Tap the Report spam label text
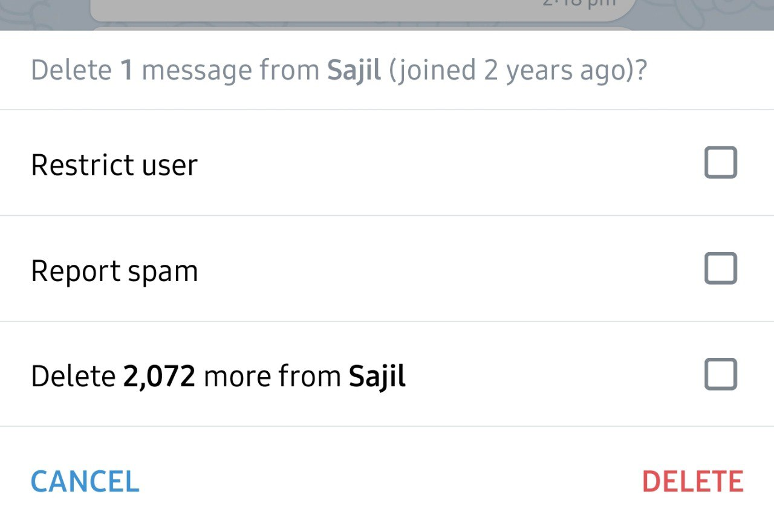Image resolution: width=774 pixels, height=532 pixels. (x=114, y=271)
